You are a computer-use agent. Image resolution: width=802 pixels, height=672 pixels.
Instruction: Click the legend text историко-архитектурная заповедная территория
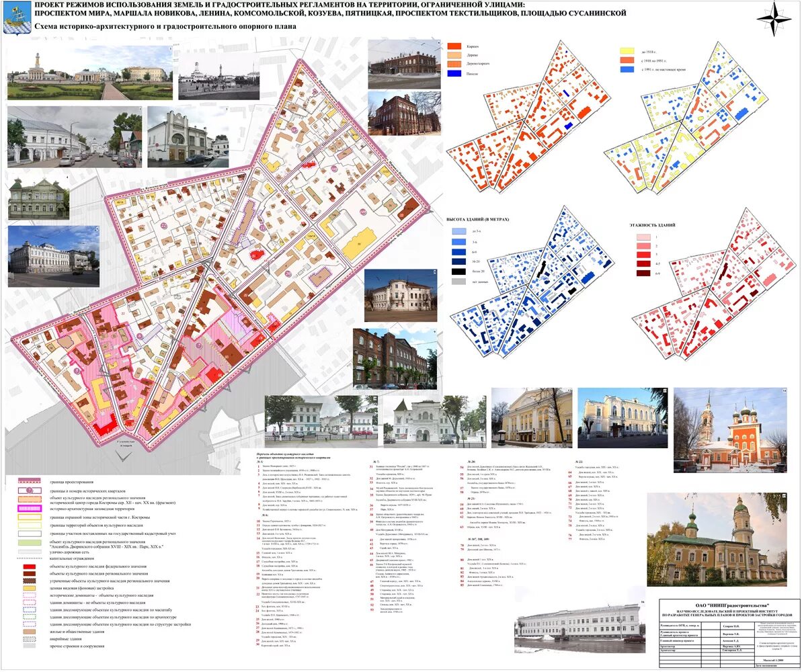tap(91, 509)
